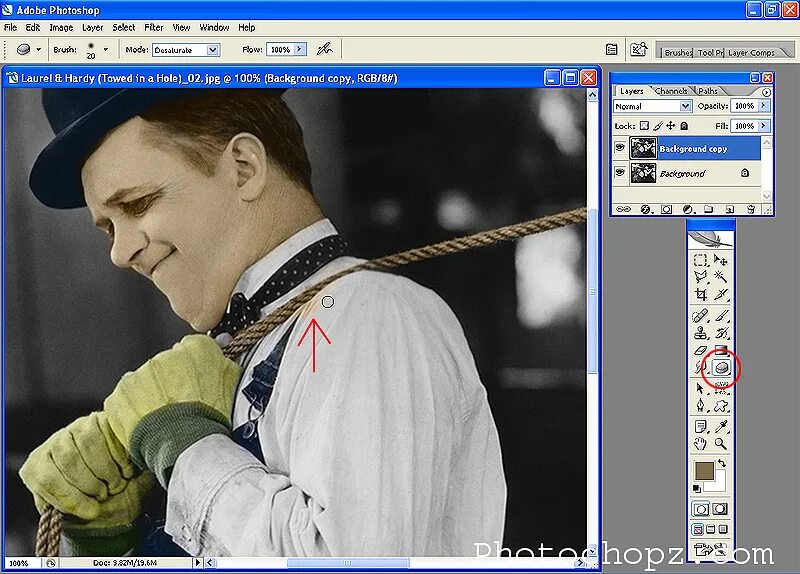Open the Brush preset picker dropdown
Viewport: 800px width, 574px height.
click(106, 49)
